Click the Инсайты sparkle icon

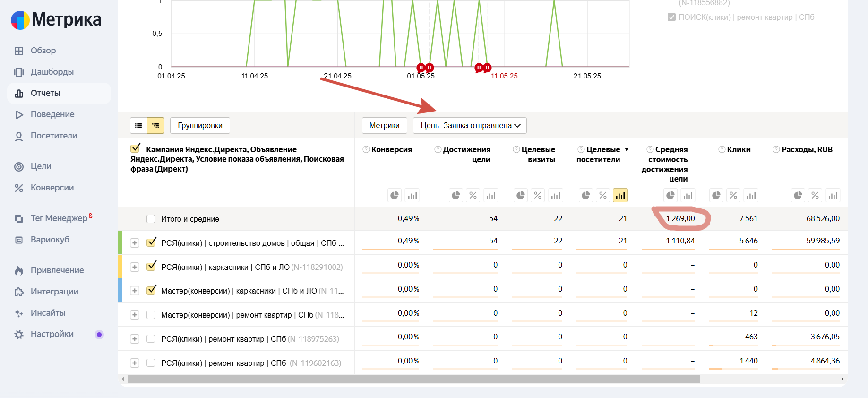coord(19,313)
